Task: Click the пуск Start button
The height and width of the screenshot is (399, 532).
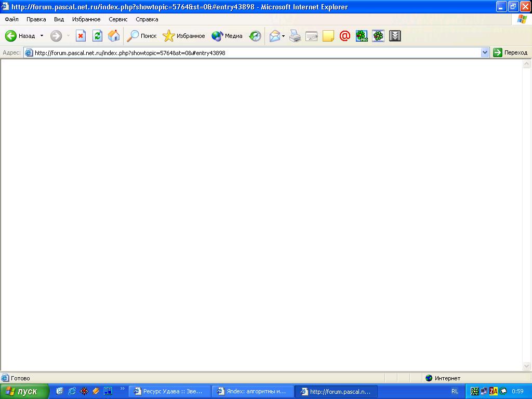Action: pos(24,391)
